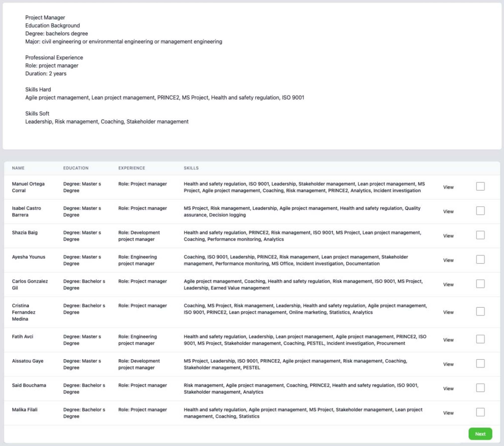
Task: Click View next to Malika Filali
Action: point(448,412)
